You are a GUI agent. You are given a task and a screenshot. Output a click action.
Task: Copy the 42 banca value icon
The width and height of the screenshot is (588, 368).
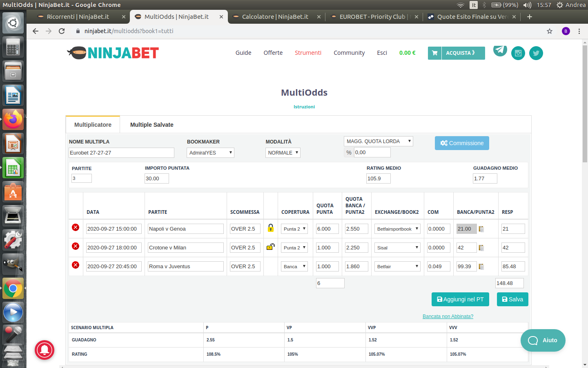tap(481, 248)
